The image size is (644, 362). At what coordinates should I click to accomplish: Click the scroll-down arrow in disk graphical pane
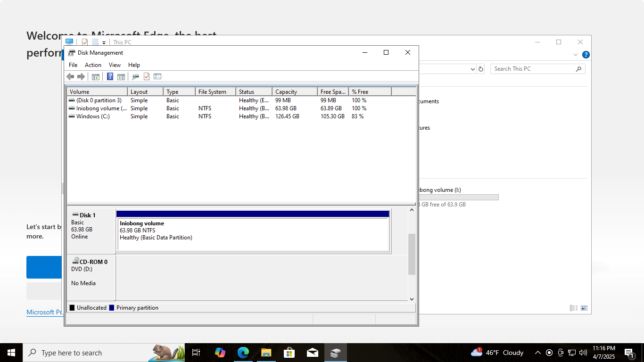click(x=412, y=299)
